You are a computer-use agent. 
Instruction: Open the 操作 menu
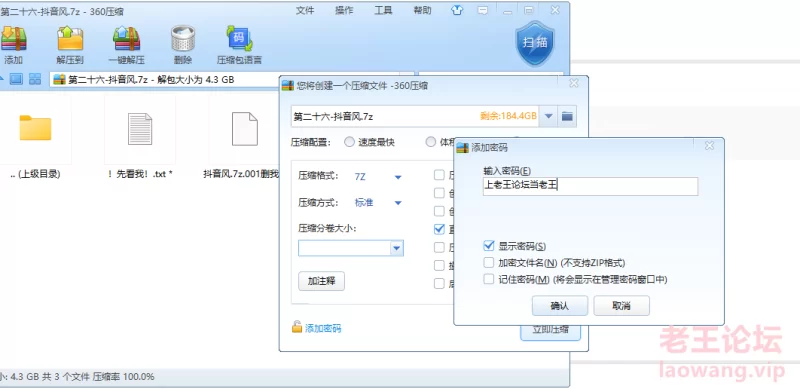tap(344, 10)
